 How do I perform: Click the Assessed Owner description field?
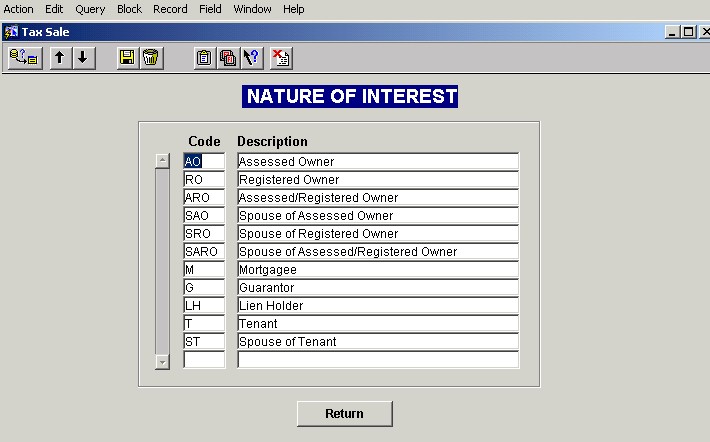378,161
